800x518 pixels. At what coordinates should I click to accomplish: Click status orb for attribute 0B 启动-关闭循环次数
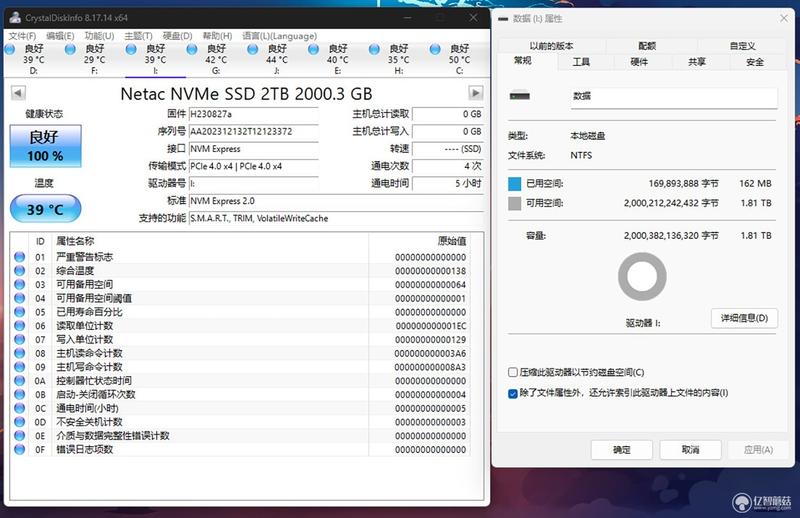tap(19, 394)
